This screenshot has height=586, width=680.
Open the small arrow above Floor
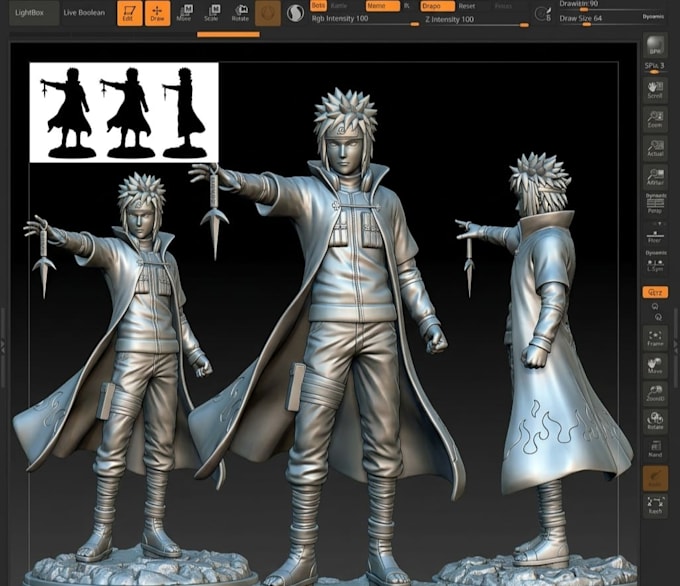[x=659, y=224]
